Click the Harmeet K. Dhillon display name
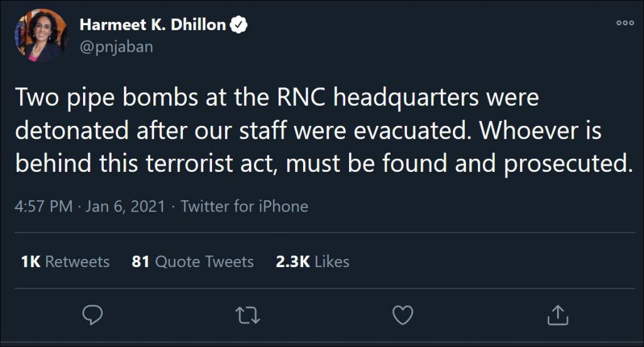 tap(152, 25)
